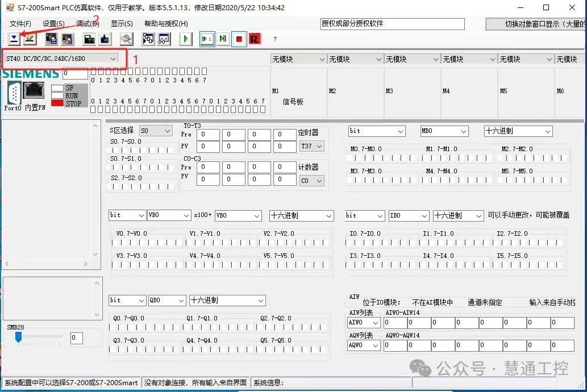Viewport: 587px width, 392px height.
Task: Click the red R reset icon
Action: coord(254,39)
